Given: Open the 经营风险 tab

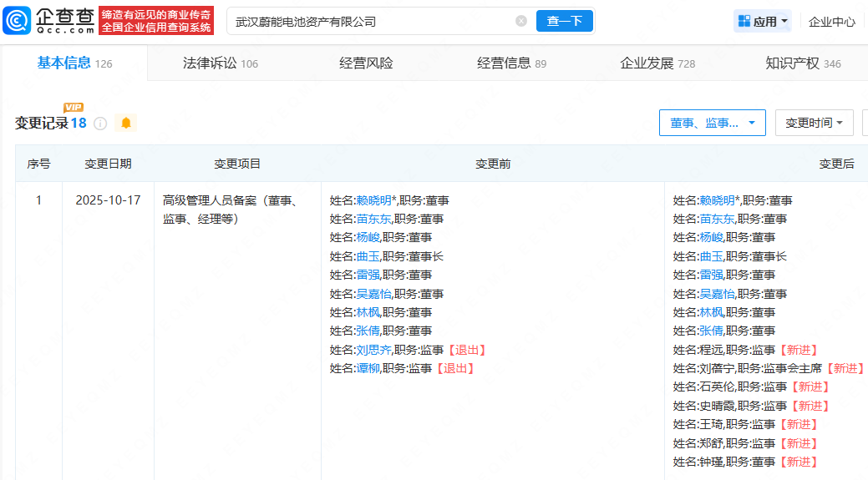Looking at the screenshot, I should [x=366, y=63].
